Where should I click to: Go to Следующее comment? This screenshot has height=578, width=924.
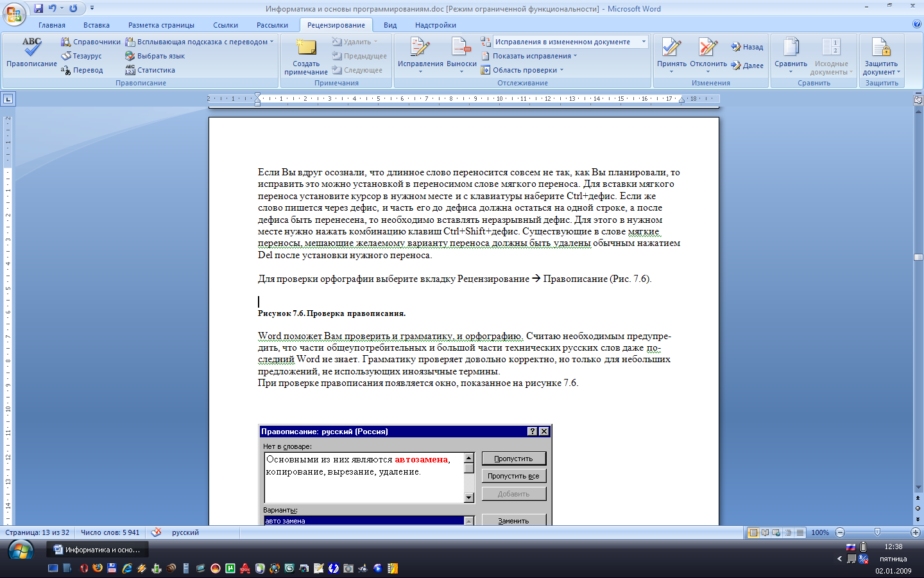357,70
